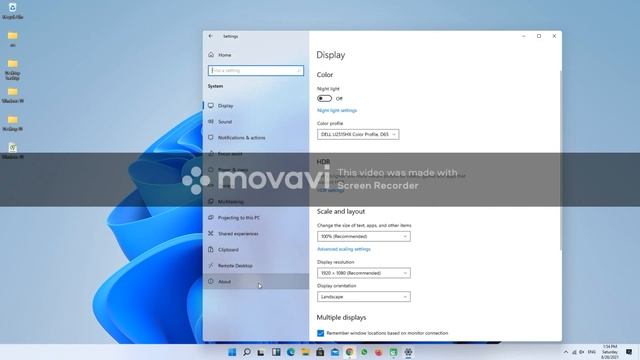This screenshot has height=360, width=640.
Task: Click the magnifier icon in the settings search box
Action: (x=299, y=71)
